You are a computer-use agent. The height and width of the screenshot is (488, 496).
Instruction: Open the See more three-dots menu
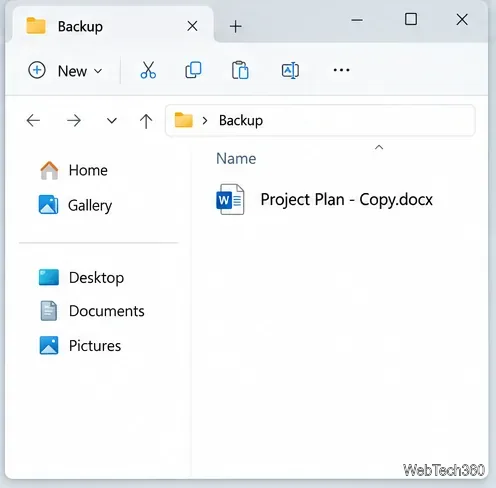pyautogui.click(x=341, y=70)
